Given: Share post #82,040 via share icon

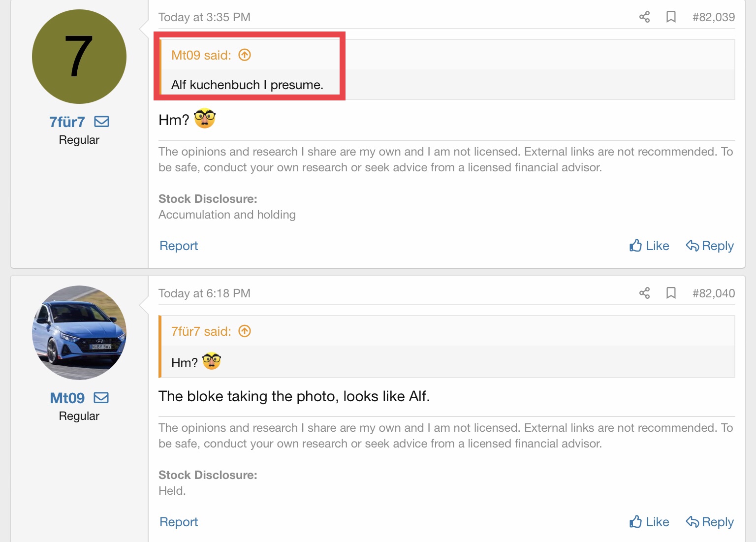Looking at the screenshot, I should point(644,293).
